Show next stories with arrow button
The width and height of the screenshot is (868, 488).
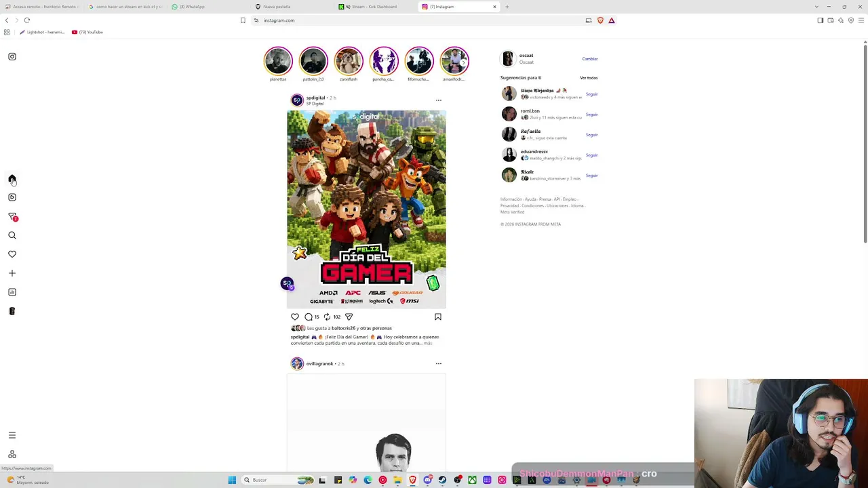tap(464, 62)
